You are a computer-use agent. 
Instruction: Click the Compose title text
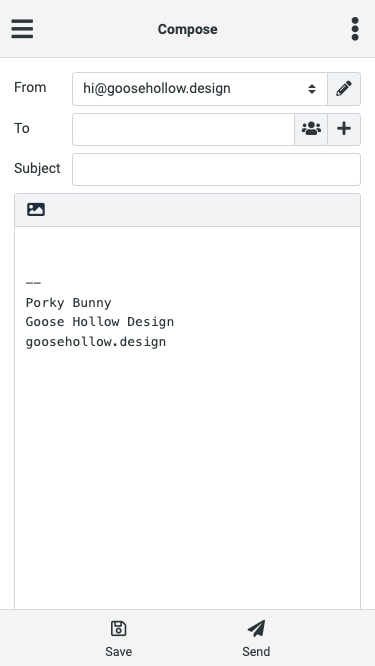(188, 29)
